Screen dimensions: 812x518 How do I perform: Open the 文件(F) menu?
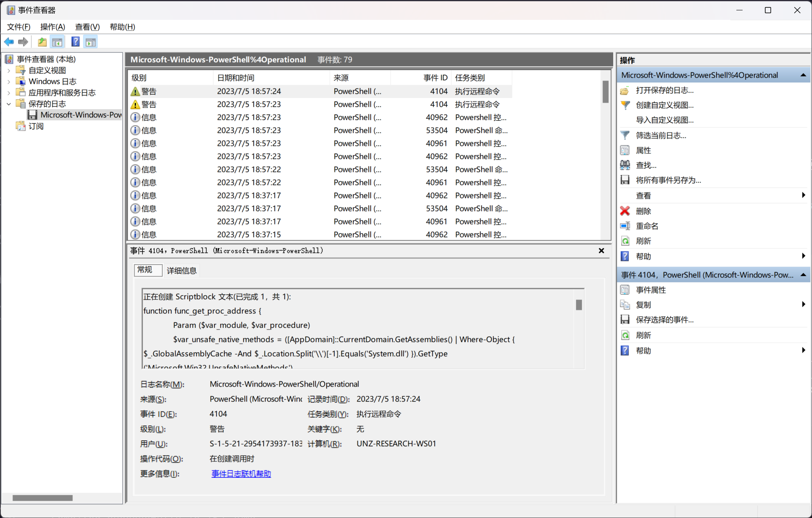[x=19, y=27]
